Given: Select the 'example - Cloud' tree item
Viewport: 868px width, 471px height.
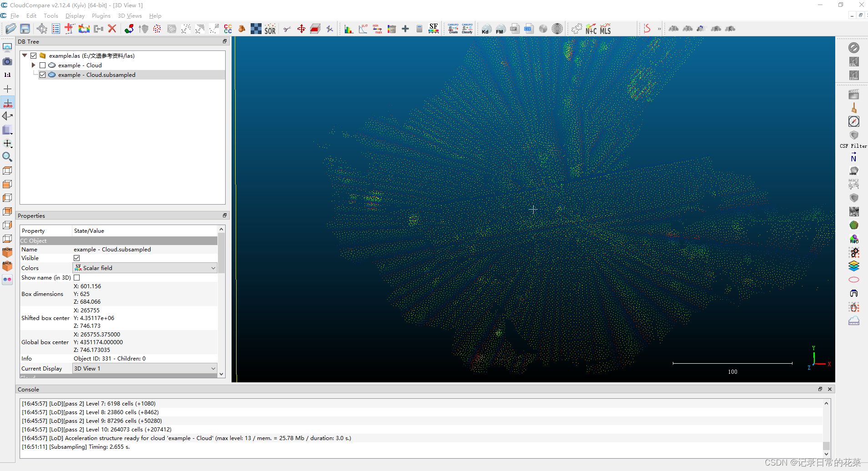Looking at the screenshot, I should tap(80, 65).
